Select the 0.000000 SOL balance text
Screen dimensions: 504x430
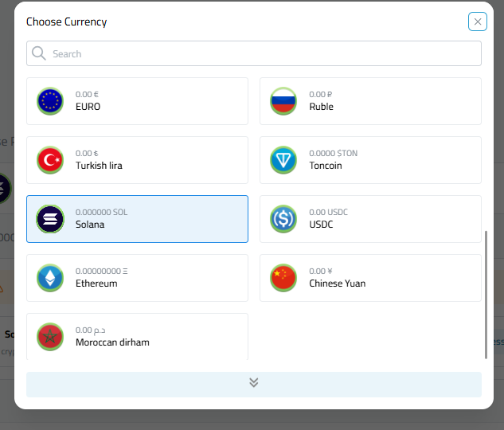click(101, 213)
